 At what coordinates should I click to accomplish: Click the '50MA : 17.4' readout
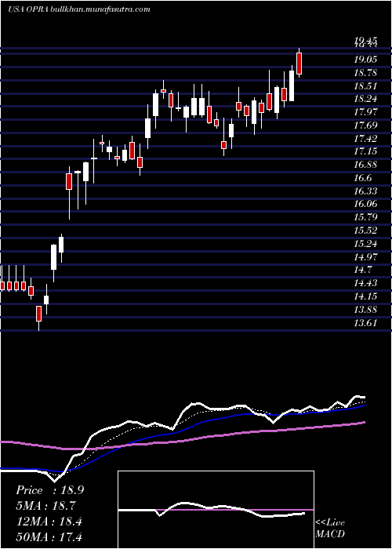pyautogui.click(x=49, y=536)
